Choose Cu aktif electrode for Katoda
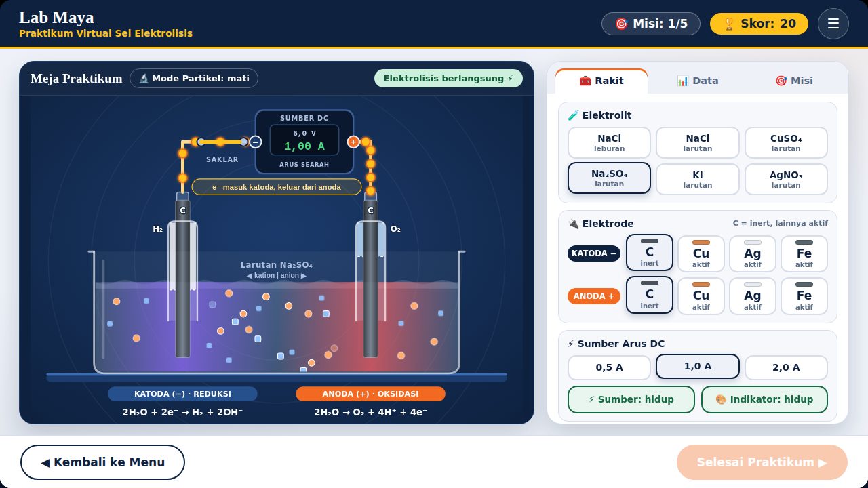Screen dimensions: 868x488 701,253
